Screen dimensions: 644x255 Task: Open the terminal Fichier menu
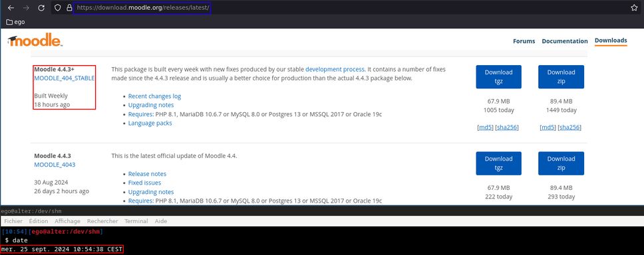(x=13, y=221)
